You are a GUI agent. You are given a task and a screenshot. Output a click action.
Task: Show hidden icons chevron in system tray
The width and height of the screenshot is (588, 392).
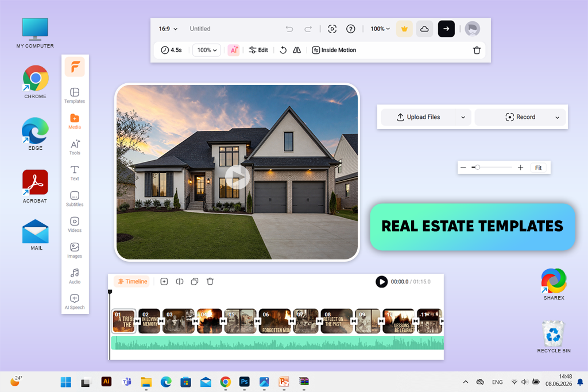tap(465, 382)
